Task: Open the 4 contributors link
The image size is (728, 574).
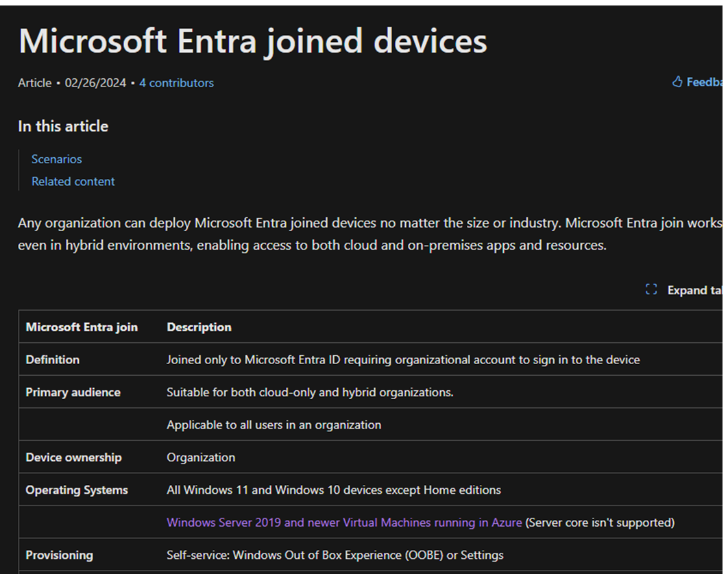Action: (x=176, y=83)
